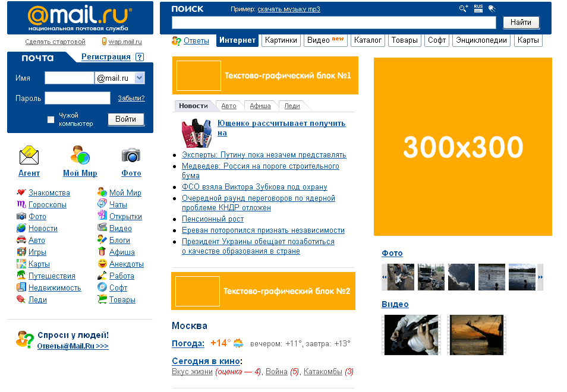
Task: Click the Игры cube icon
Action: pos(21,252)
